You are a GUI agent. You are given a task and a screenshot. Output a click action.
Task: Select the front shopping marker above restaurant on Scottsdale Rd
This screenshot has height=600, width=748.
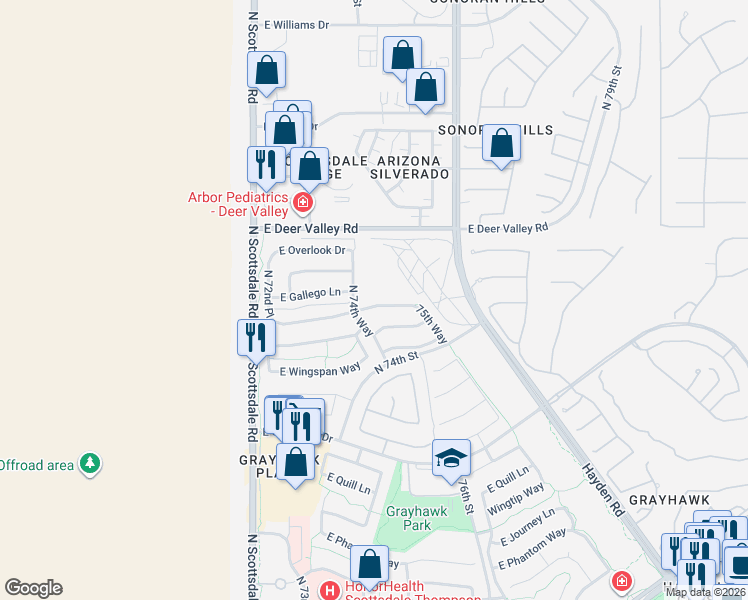[x=284, y=128]
